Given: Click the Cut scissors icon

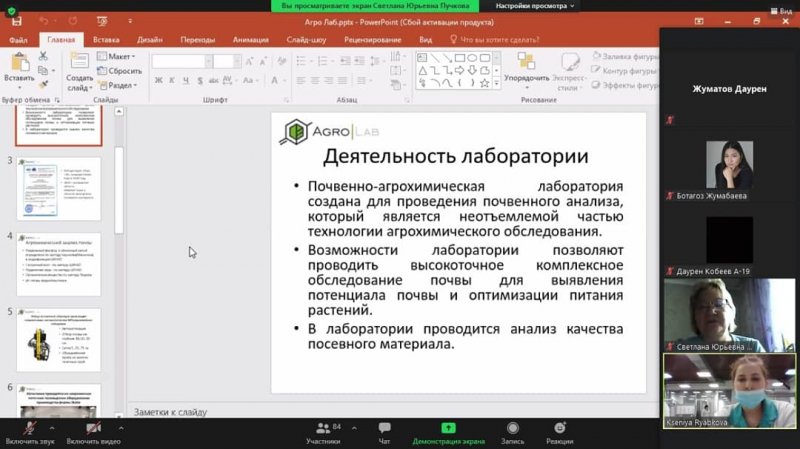Looking at the screenshot, I should pos(43,56).
